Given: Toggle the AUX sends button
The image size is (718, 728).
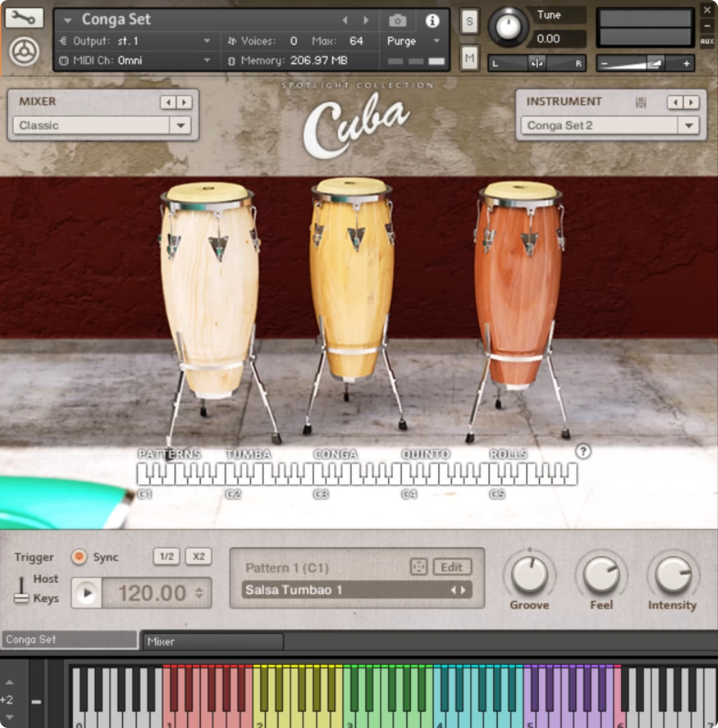Looking at the screenshot, I should [707, 41].
